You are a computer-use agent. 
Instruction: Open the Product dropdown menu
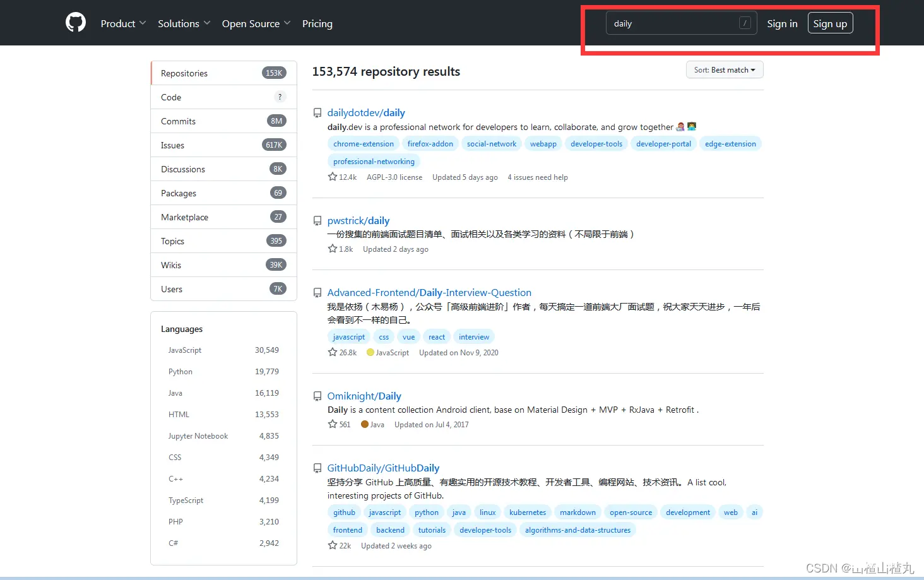[123, 23]
